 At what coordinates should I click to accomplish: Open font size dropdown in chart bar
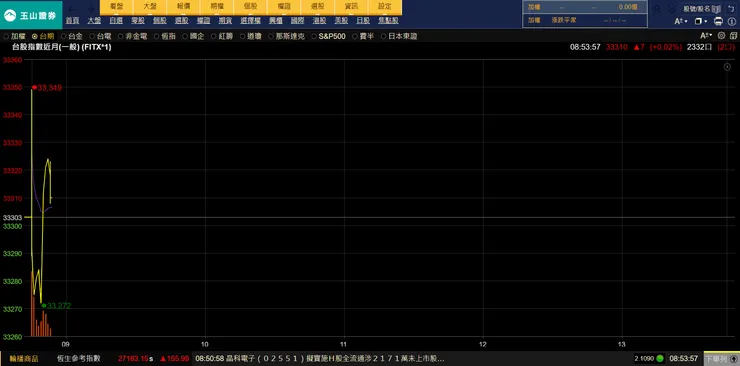click(x=706, y=35)
